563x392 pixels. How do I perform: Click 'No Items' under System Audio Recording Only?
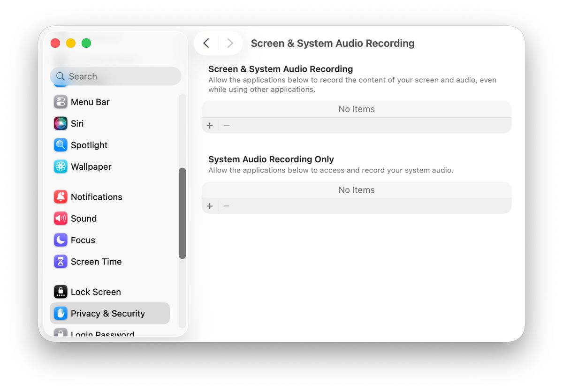point(357,190)
